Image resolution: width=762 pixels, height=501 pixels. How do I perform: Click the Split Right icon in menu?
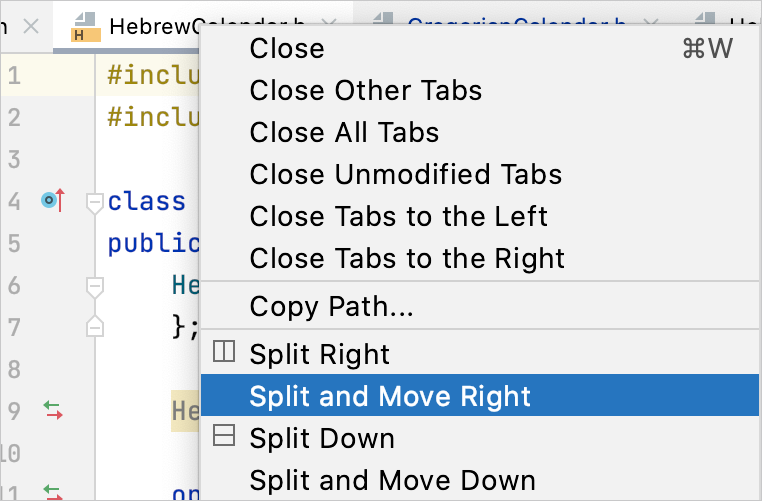tap(224, 351)
